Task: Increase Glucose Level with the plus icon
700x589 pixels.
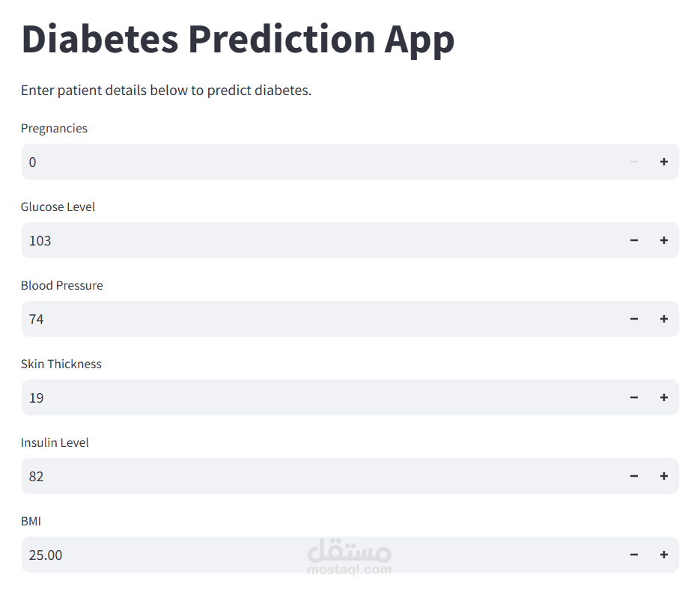Action: click(663, 240)
